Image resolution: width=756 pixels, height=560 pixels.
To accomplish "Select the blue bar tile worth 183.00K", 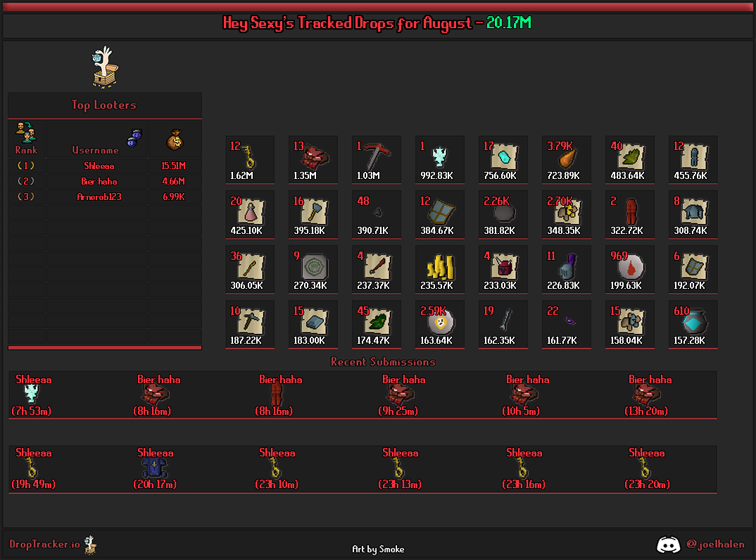I will click(x=313, y=325).
